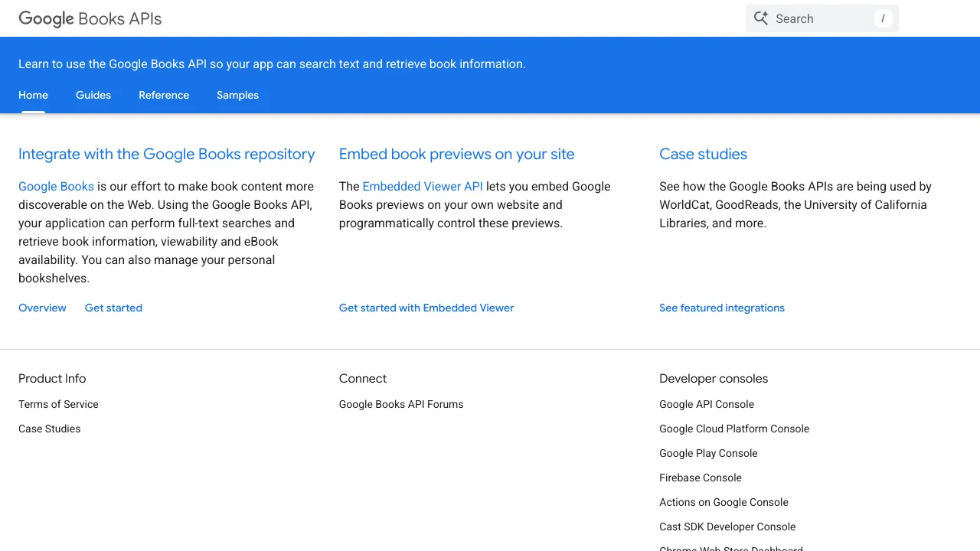The height and width of the screenshot is (551, 980).
Task: Click the Developer consoles footer heading
Action: coord(714,378)
